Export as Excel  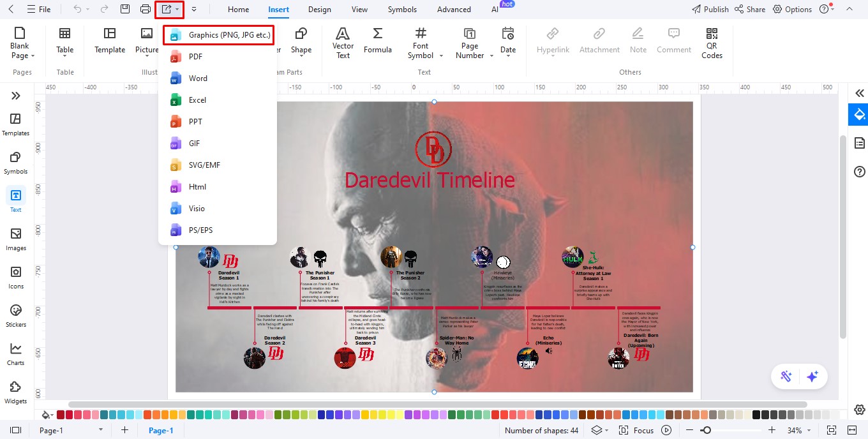217,100
